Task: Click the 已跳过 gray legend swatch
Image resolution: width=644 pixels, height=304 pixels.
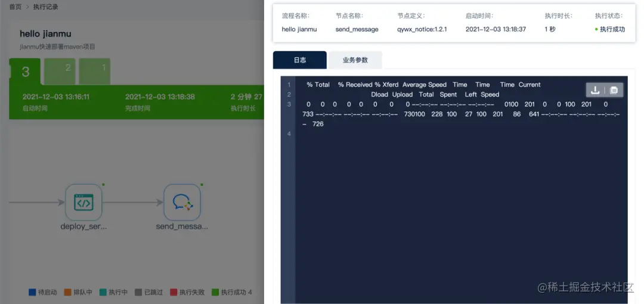Action: point(138,293)
